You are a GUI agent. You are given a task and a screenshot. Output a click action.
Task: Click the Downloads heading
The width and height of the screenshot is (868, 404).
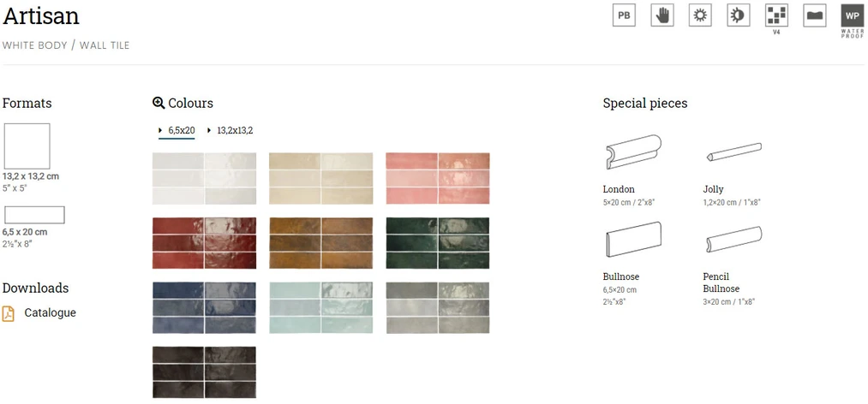coord(35,288)
